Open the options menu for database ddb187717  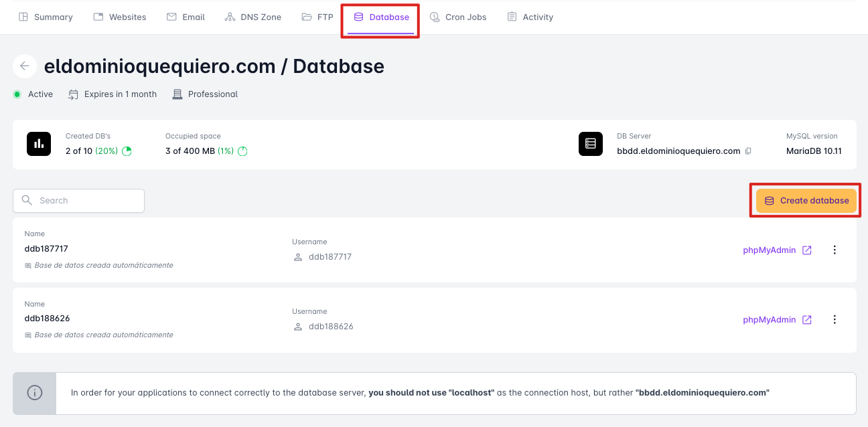click(x=835, y=250)
